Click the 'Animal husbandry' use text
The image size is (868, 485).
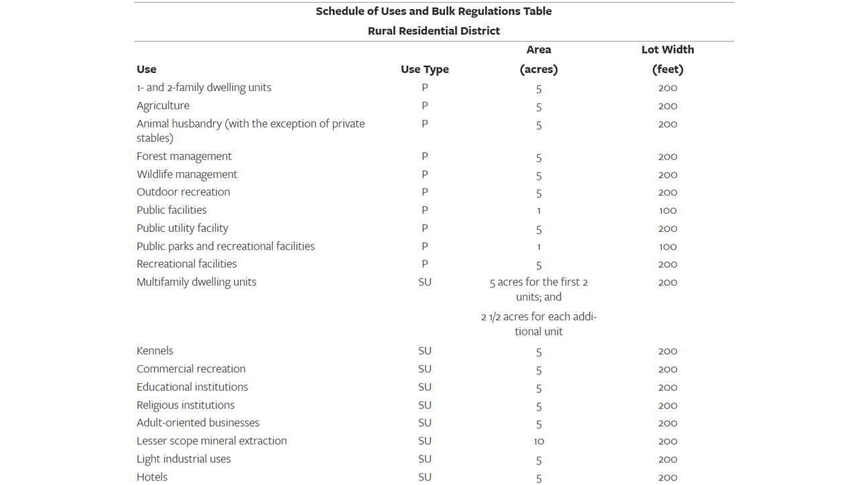tap(250, 124)
